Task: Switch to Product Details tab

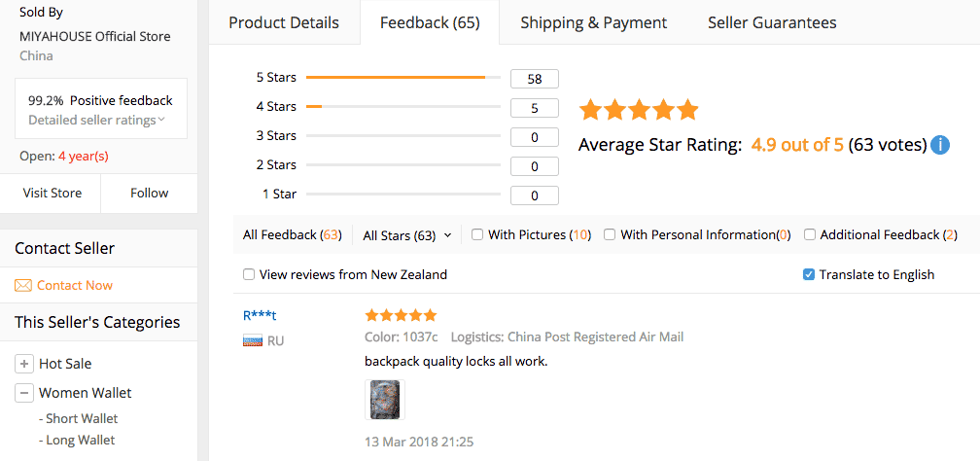Action: click(x=284, y=22)
